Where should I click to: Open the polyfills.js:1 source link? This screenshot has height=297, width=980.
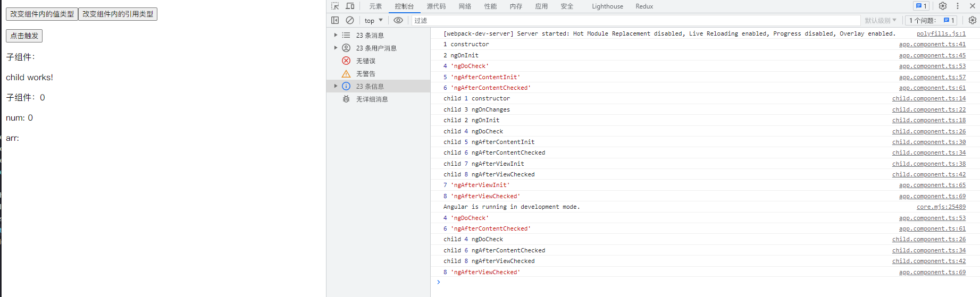(941, 33)
